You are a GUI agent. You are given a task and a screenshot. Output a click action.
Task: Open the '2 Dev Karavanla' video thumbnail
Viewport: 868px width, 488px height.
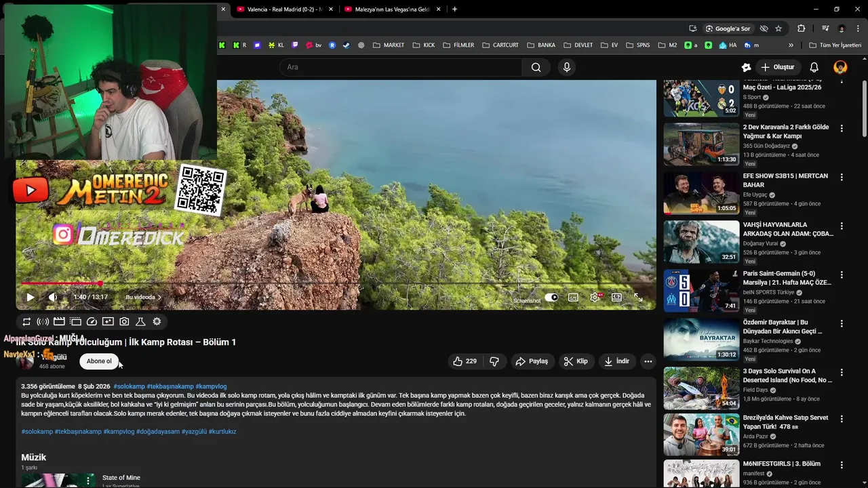pos(701,144)
